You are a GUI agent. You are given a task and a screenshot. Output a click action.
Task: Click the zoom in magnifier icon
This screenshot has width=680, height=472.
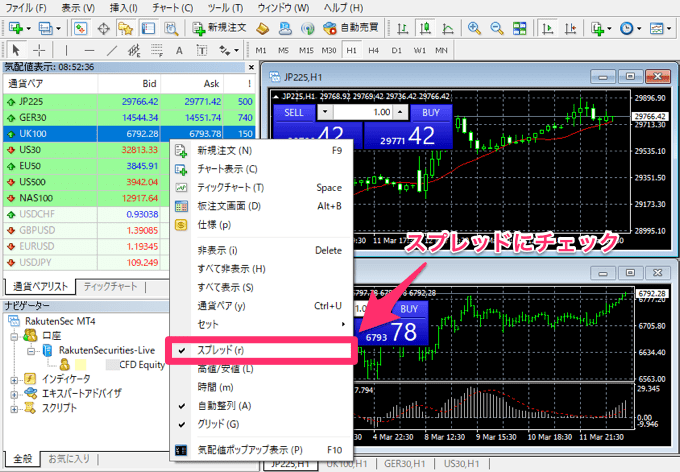(x=474, y=29)
